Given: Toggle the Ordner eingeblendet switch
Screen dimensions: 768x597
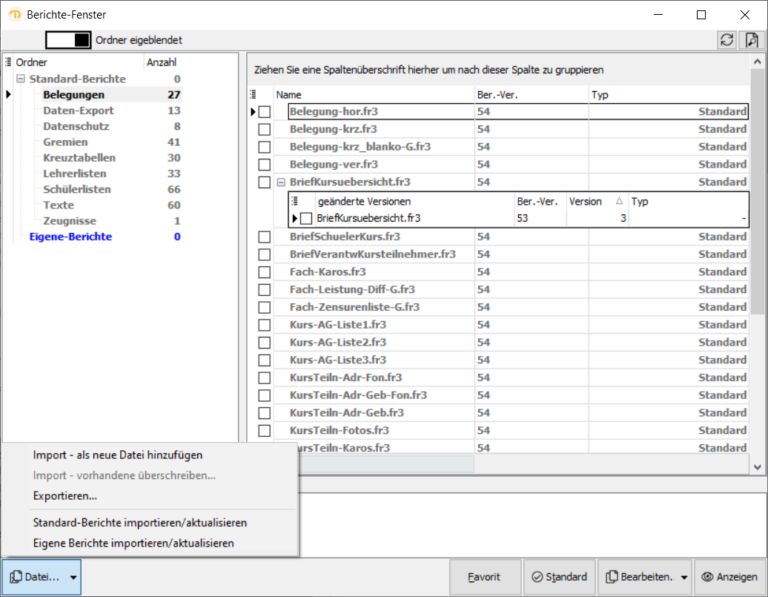Looking at the screenshot, I should point(67,40).
